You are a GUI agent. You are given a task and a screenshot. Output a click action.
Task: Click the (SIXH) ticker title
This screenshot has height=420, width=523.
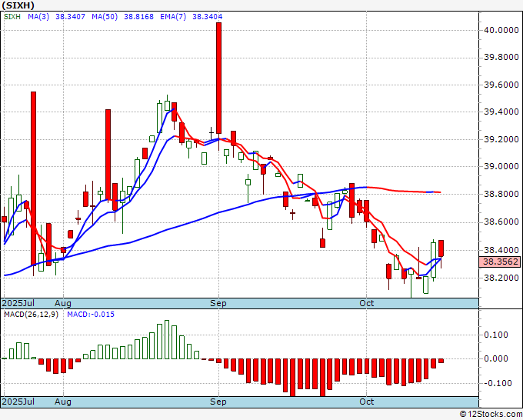coord(22,5)
